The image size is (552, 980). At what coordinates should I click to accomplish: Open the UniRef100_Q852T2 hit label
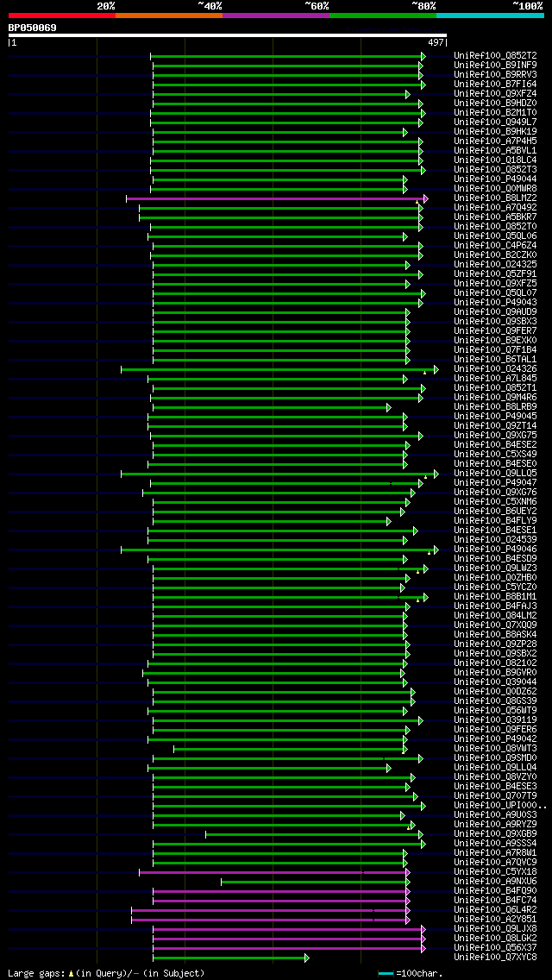(495, 55)
